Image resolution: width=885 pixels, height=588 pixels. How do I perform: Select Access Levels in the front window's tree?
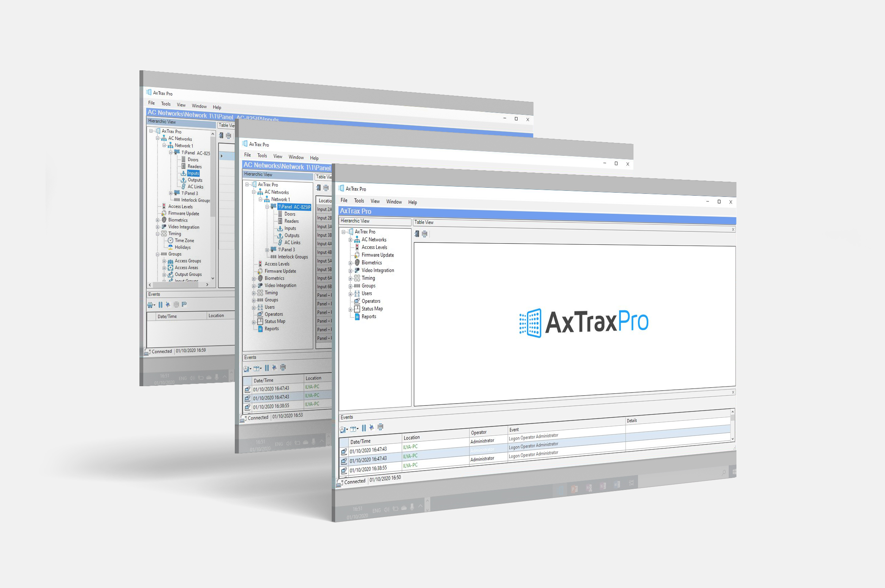[x=374, y=247]
